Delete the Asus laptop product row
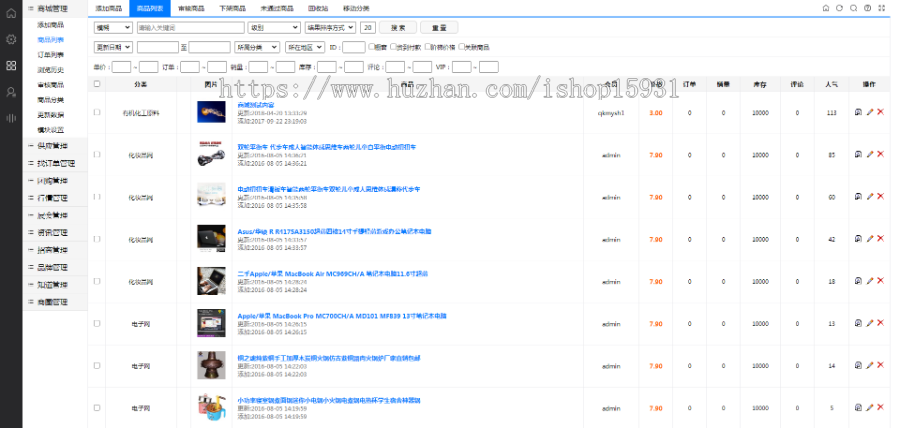 (880, 238)
